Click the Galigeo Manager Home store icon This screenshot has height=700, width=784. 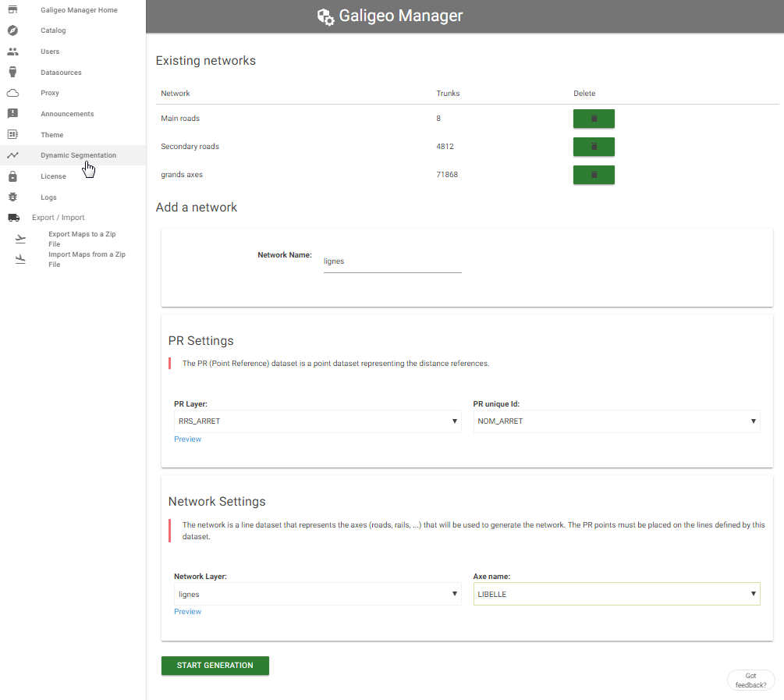tap(12, 10)
